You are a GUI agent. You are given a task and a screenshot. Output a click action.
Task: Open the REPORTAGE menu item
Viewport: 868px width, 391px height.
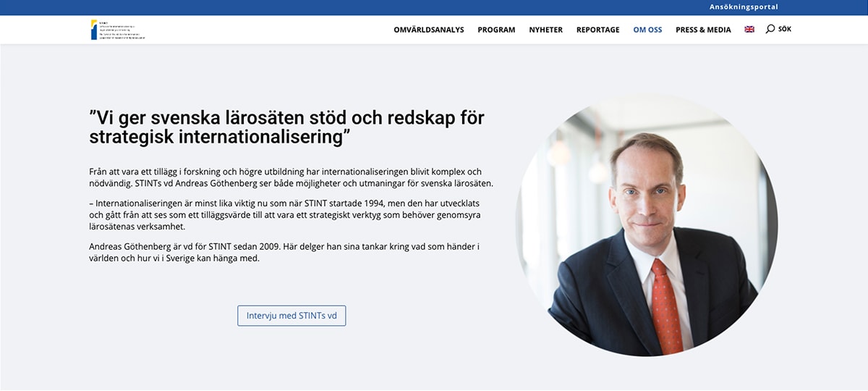(597, 30)
